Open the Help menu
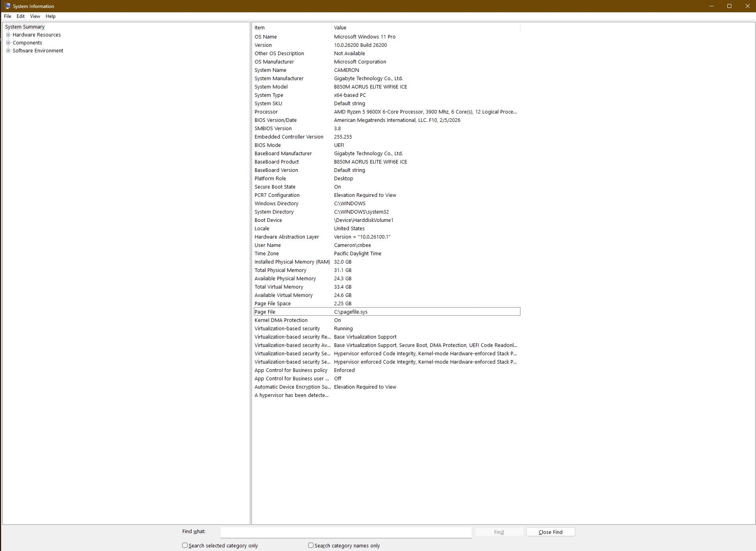 click(x=50, y=16)
